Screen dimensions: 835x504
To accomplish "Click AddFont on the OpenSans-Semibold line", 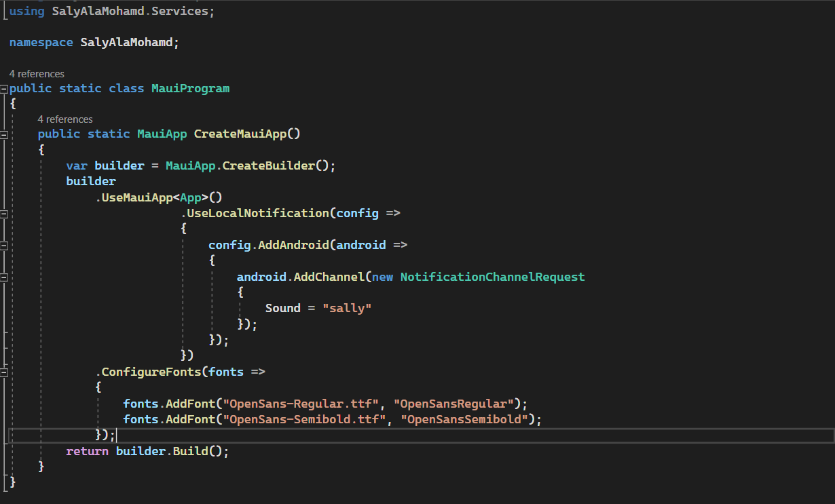I will (190, 419).
